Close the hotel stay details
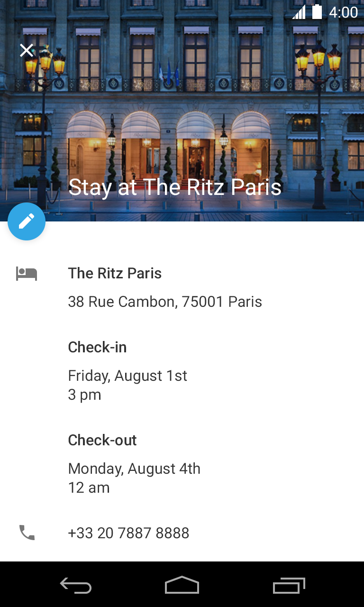The width and height of the screenshot is (364, 607). [27, 50]
